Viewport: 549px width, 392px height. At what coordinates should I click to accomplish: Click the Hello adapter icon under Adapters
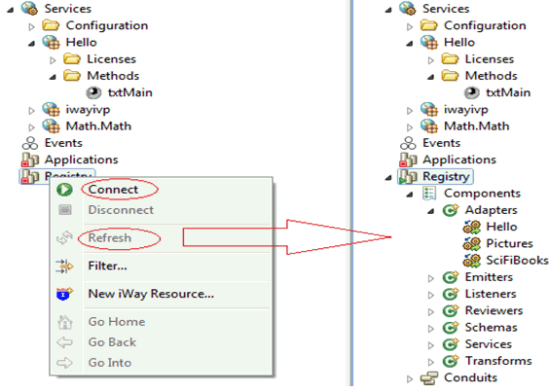(x=472, y=227)
